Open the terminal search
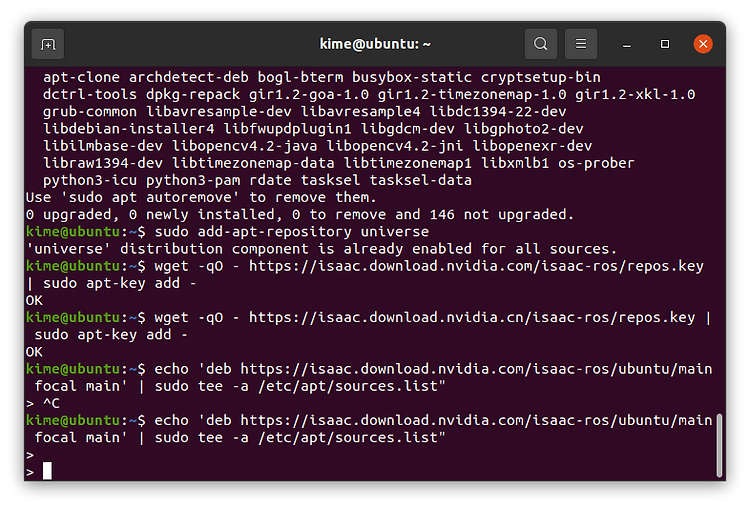750x508 pixels. click(540, 44)
